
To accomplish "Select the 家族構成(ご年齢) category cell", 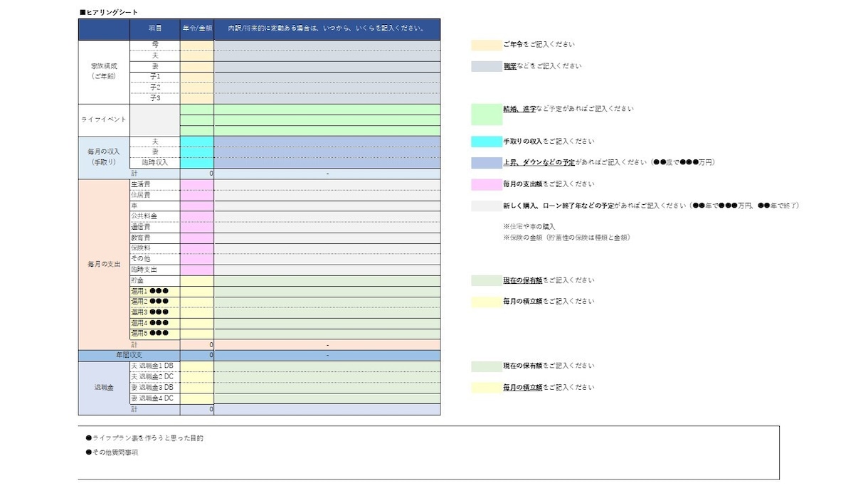I will tap(104, 71).
